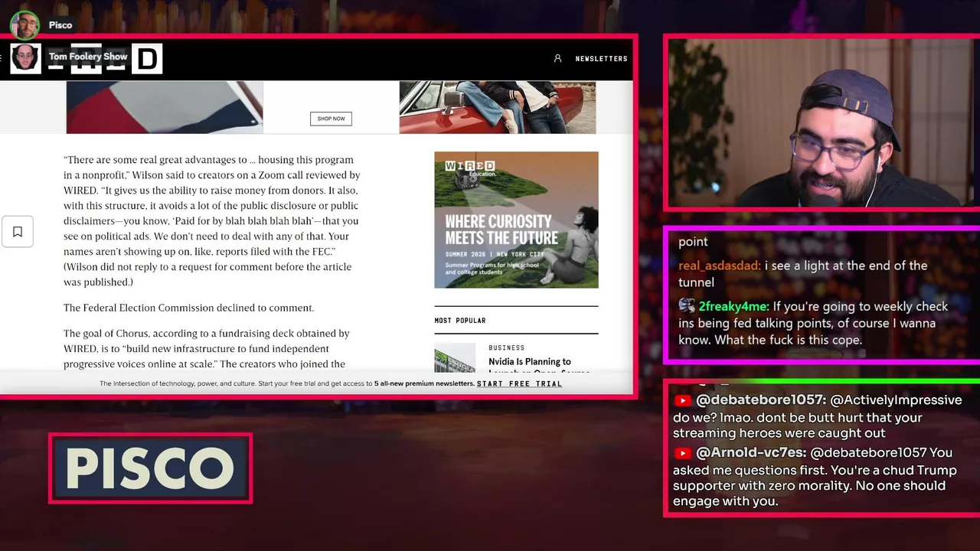Click the SHOP NOW ad button

(331, 119)
